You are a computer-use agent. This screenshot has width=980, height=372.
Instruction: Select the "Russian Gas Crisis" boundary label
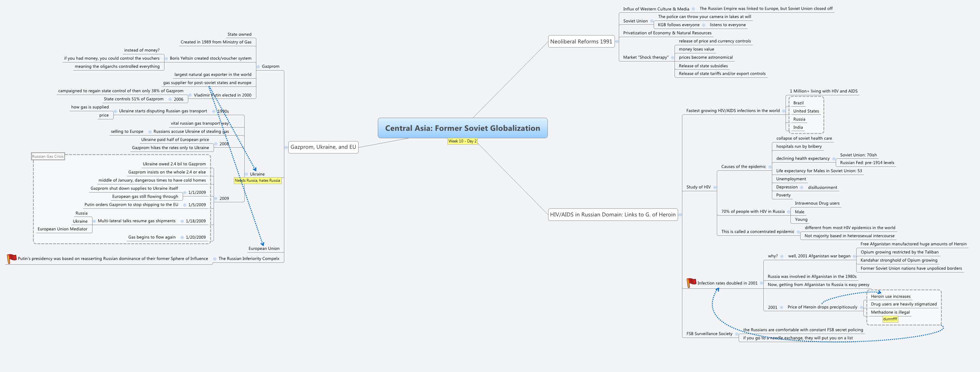(x=48, y=156)
